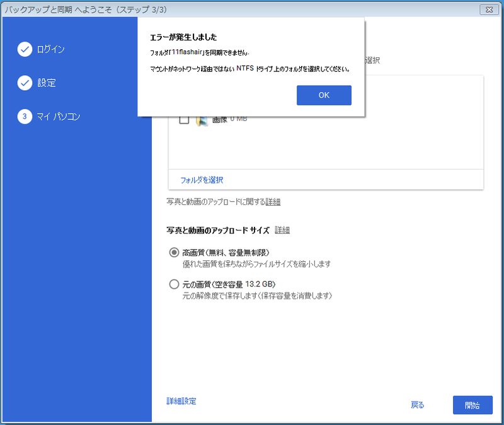Close the バックアップと同期 window

pyautogui.click(x=490, y=9)
